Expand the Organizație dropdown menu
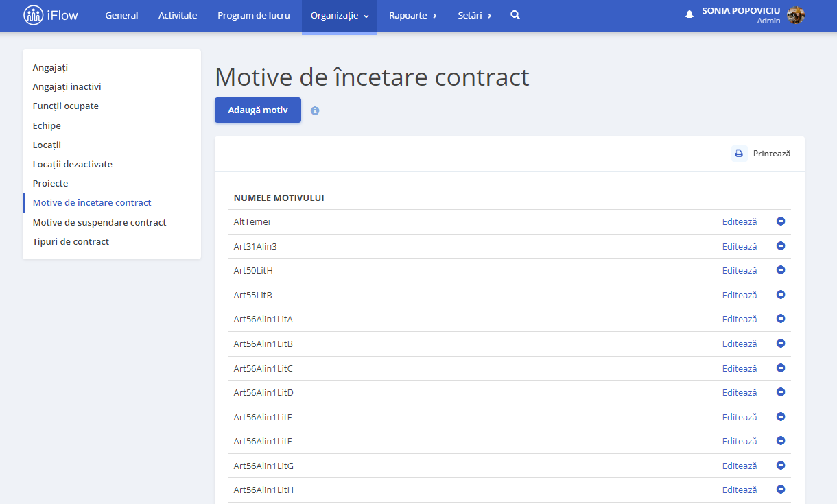837x504 pixels. [340, 16]
